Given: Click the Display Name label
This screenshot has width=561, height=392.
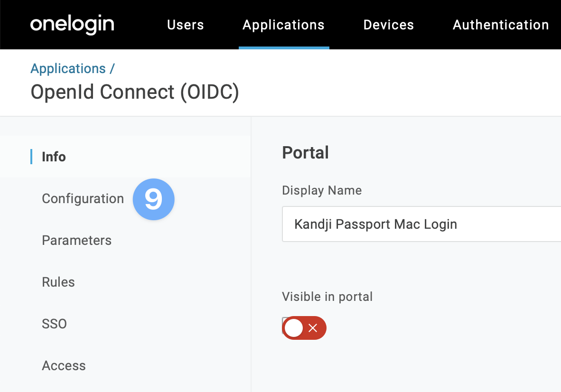Looking at the screenshot, I should click(x=322, y=190).
